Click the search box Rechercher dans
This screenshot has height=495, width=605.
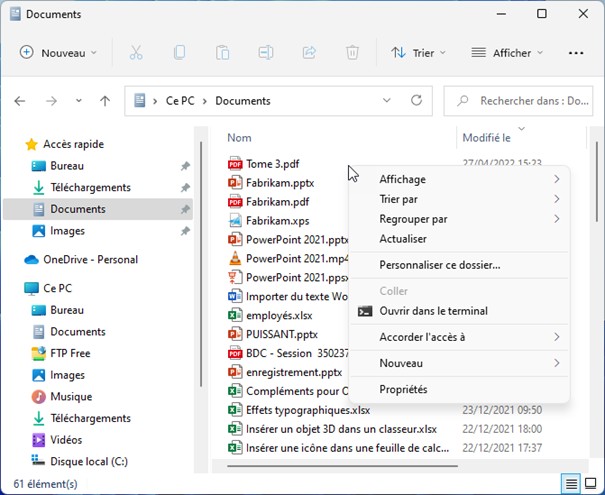(520, 101)
